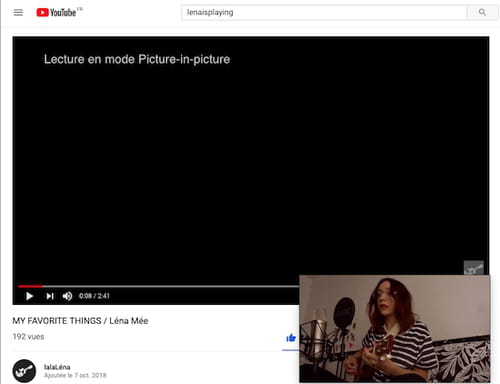The height and width of the screenshot is (384, 500).
Task: Play the paused video
Action: point(29,296)
